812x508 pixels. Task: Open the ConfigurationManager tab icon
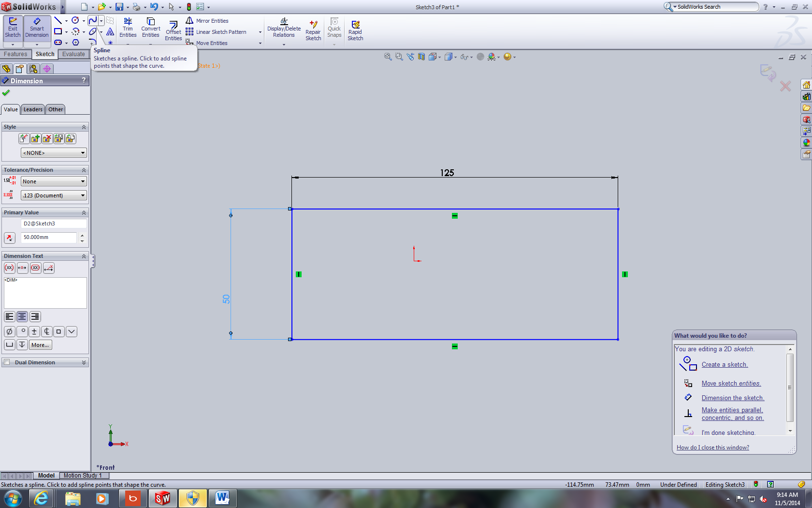(x=33, y=69)
